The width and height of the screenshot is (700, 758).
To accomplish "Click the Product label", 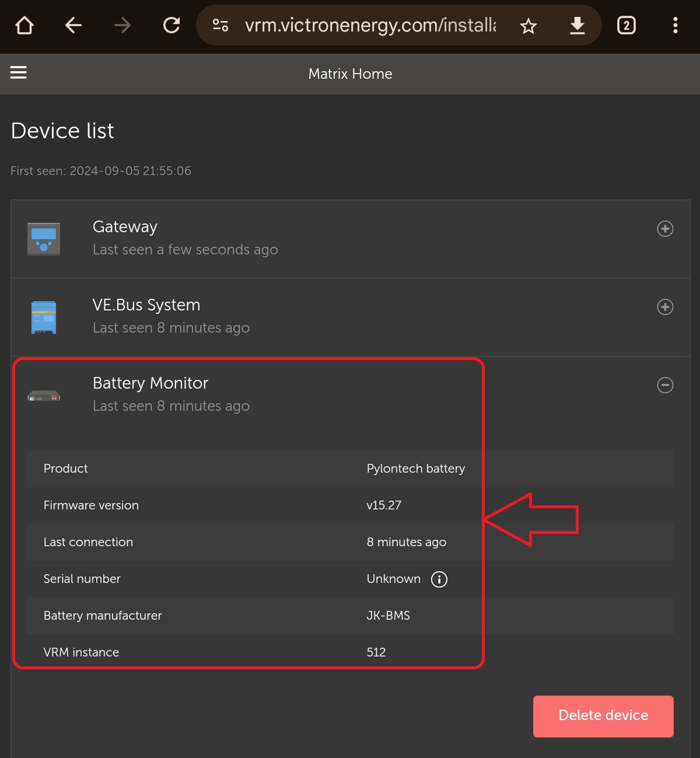I will click(x=66, y=469).
